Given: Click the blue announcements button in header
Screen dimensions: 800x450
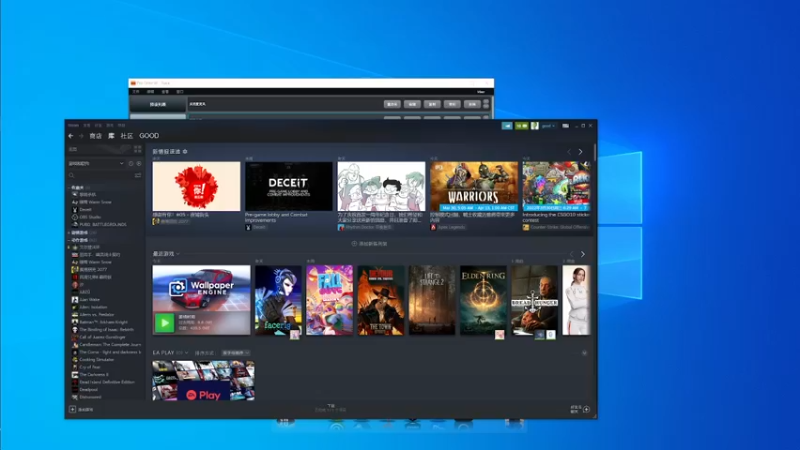Looking at the screenshot, I should (x=507, y=126).
